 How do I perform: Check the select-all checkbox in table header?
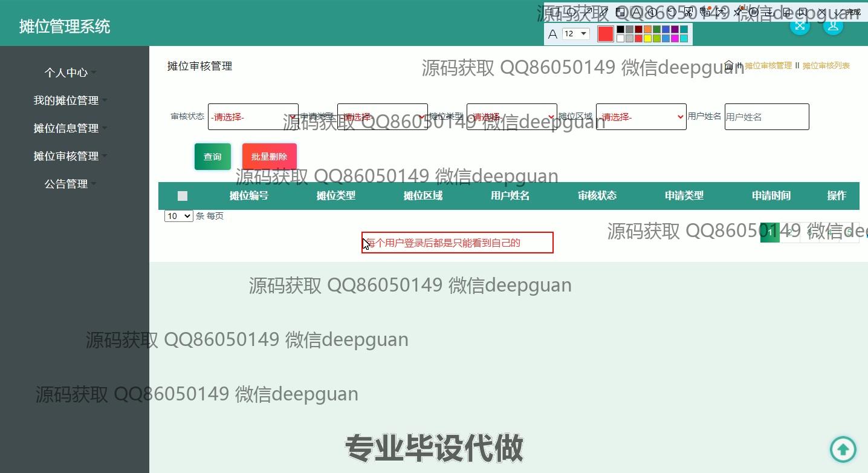click(183, 196)
